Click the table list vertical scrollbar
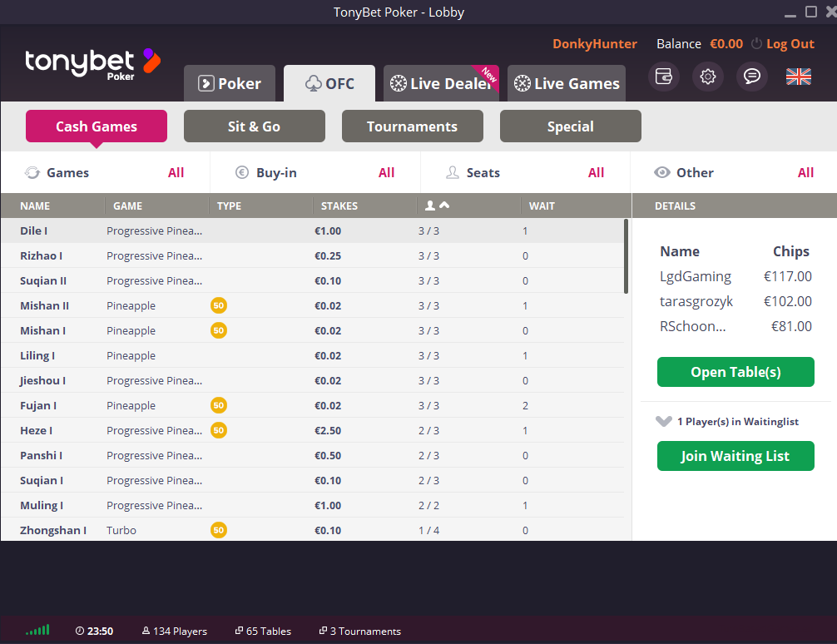Screen dimensions: 837x644 pyautogui.click(x=626, y=256)
